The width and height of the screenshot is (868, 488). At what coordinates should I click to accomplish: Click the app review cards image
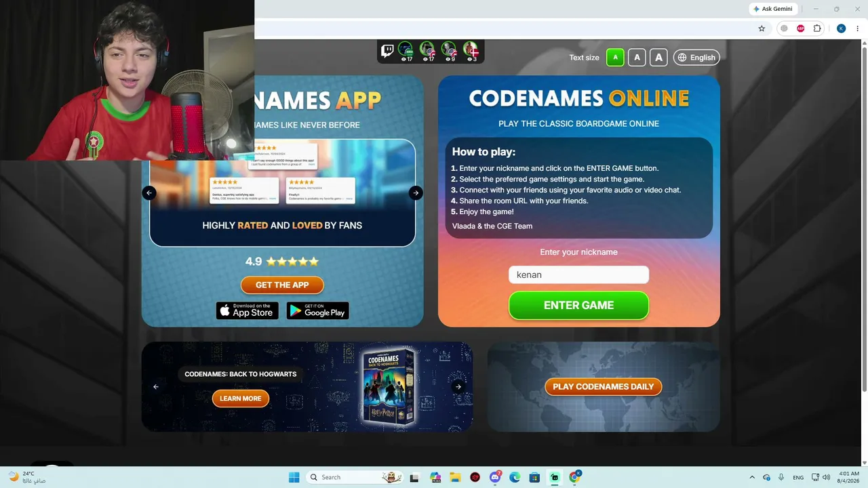pyautogui.click(x=282, y=174)
